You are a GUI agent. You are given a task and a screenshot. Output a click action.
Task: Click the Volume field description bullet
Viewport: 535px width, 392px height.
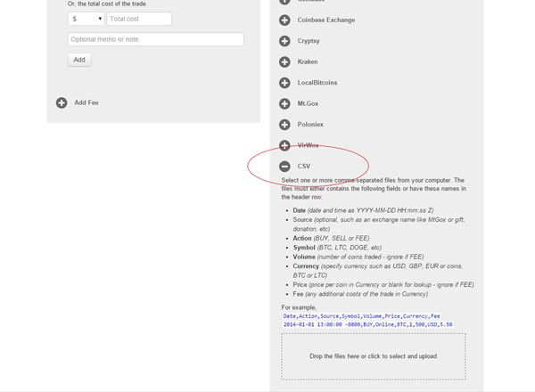click(x=358, y=257)
